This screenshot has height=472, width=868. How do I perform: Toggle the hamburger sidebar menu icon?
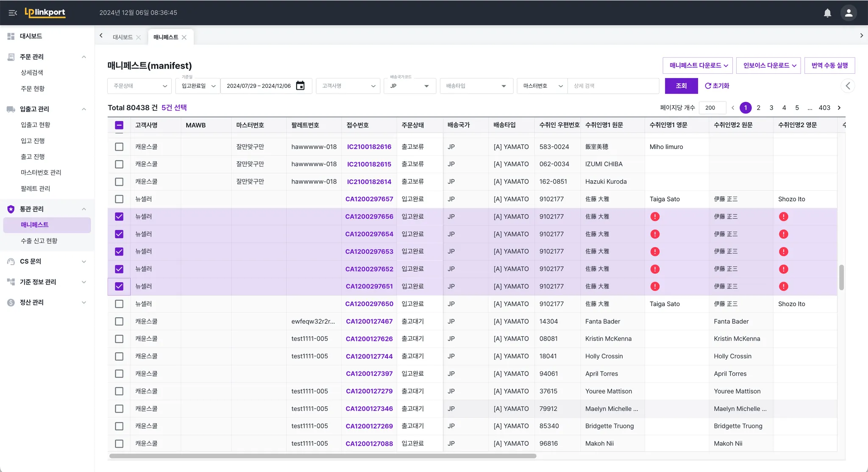[x=13, y=13]
